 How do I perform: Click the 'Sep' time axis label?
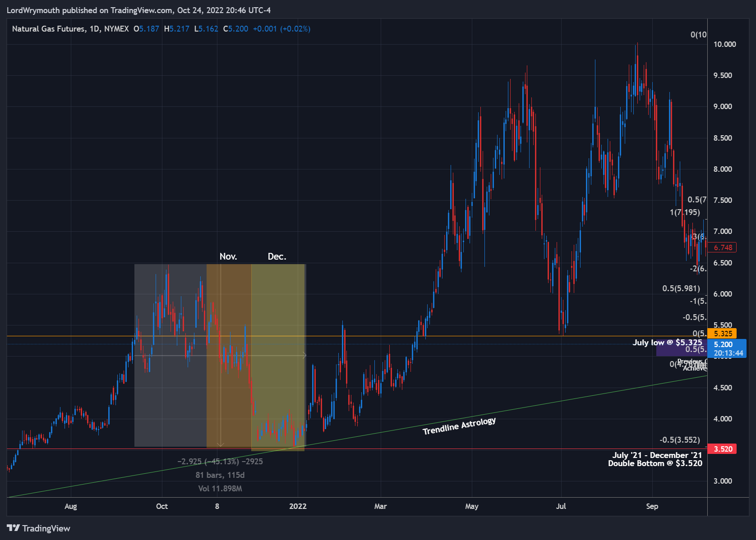coord(652,506)
